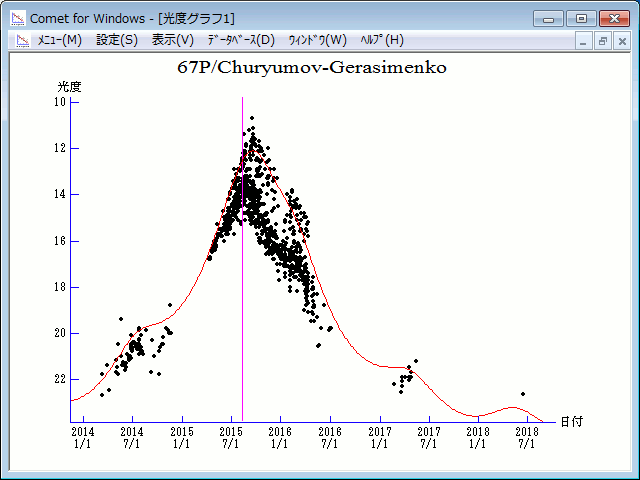The width and height of the screenshot is (640, 480).
Task: Click magnitude 14 on the y-axis
Action: [x=60, y=194]
